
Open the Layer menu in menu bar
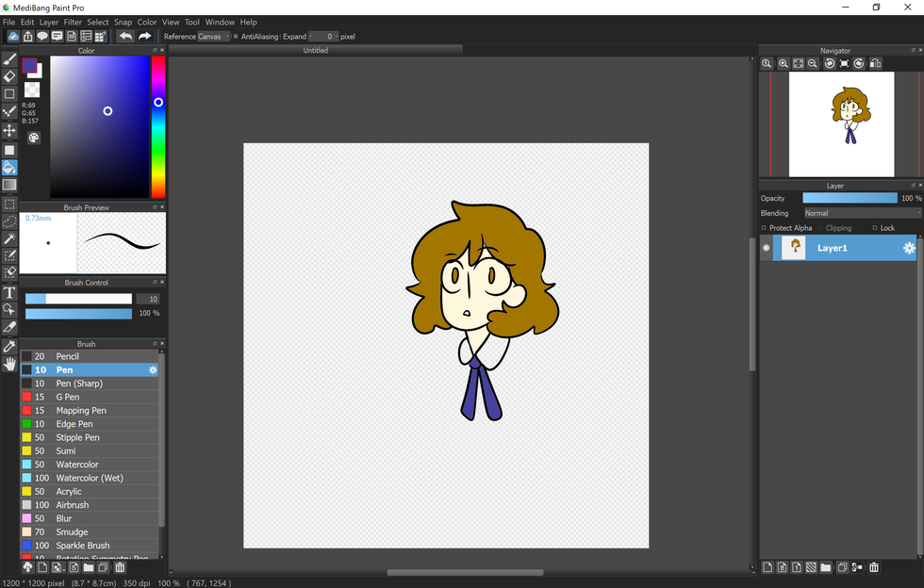48,22
